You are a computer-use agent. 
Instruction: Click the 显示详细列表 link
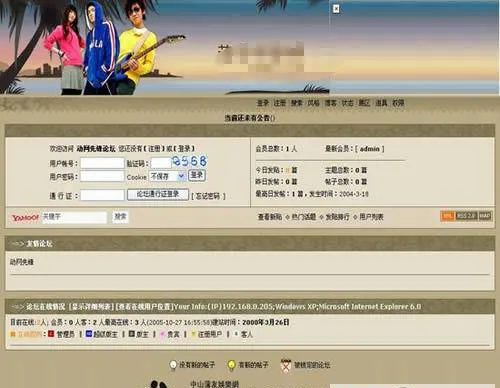coord(92,307)
